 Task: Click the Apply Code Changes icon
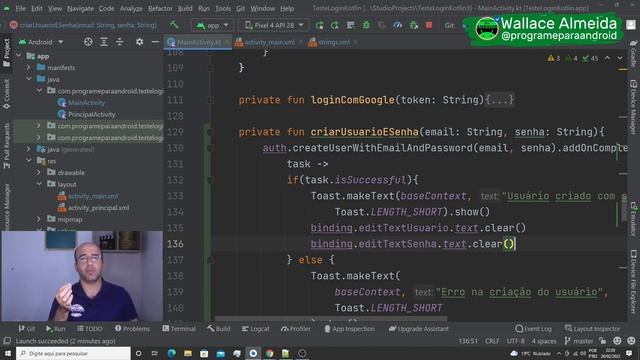click(350, 25)
